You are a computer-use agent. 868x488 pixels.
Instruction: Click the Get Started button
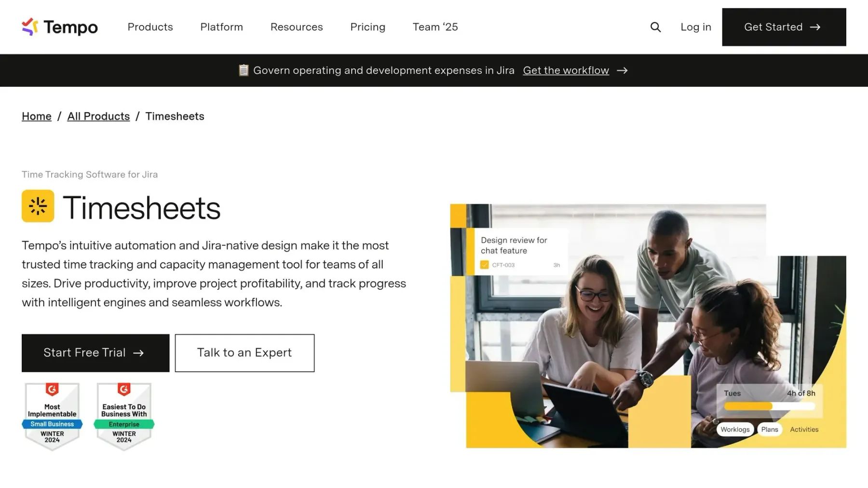(784, 27)
